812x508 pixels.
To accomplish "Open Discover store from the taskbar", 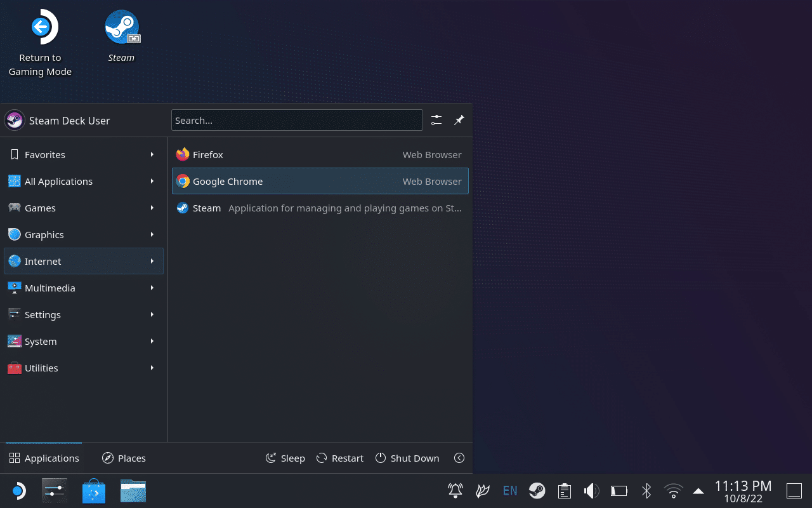I will (94, 491).
